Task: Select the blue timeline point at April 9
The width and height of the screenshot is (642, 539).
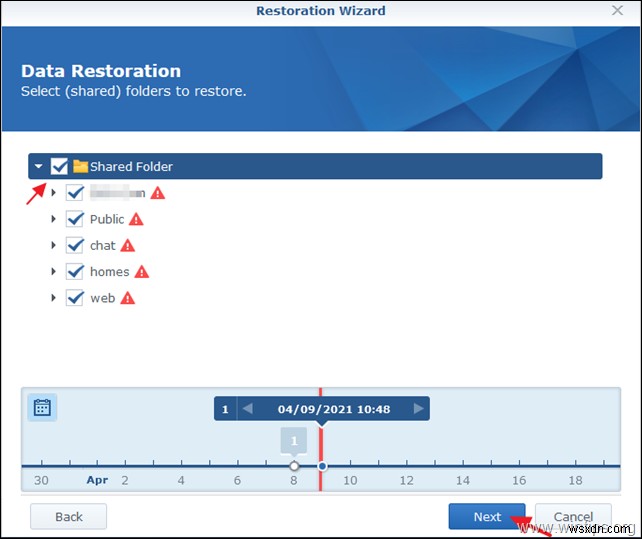Action: [322, 466]
